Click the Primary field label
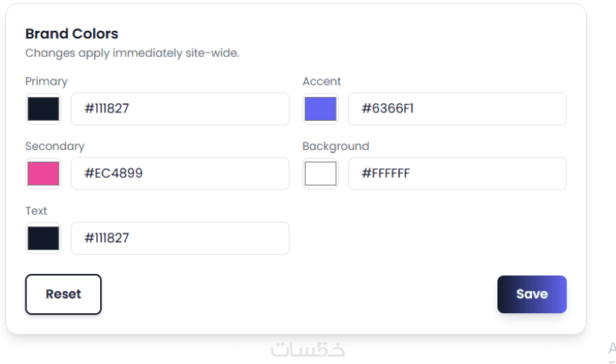The width and height of the screenshot is (616, 364). pyautogui.click(x=46, y=82)
